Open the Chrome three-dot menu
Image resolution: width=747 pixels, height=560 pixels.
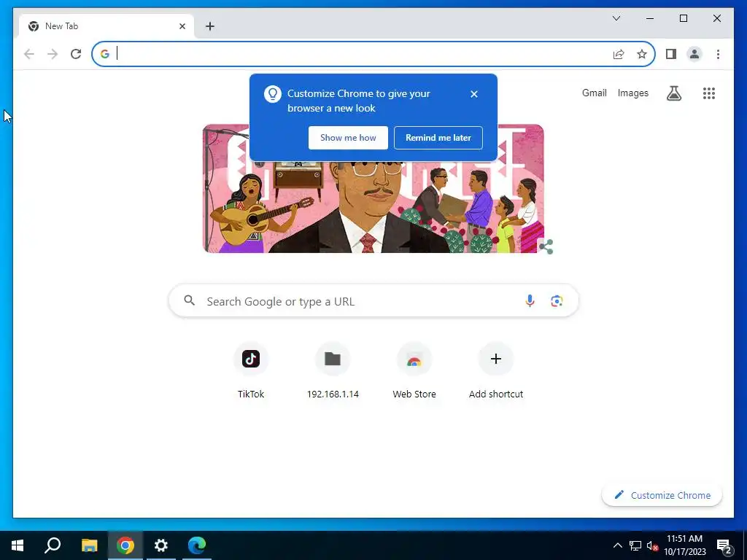tap(718, 54)
